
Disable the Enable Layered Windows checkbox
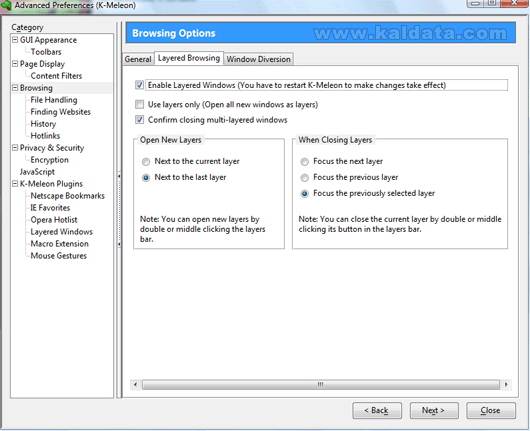point(139,85)
